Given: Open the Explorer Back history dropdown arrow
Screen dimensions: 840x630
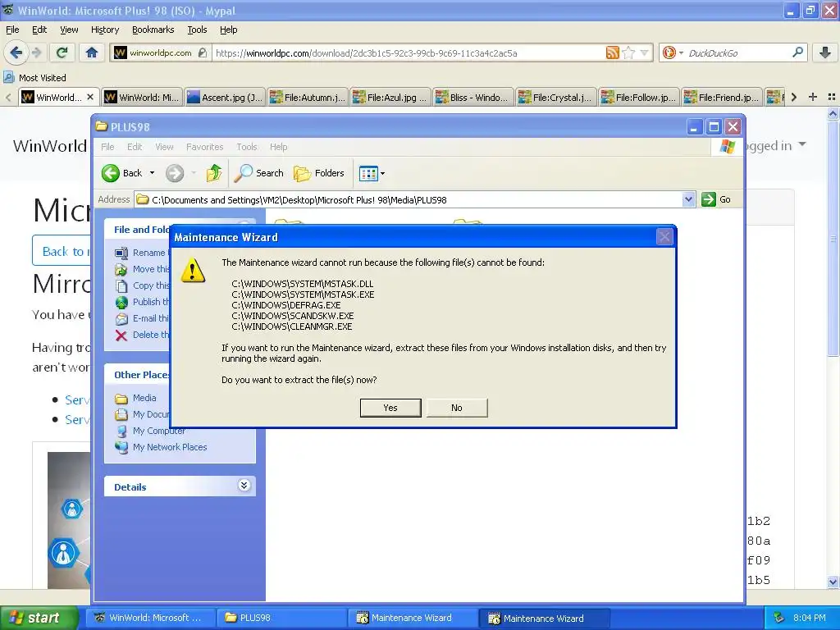Looking at the screenshot, I should tap(152, 173).
